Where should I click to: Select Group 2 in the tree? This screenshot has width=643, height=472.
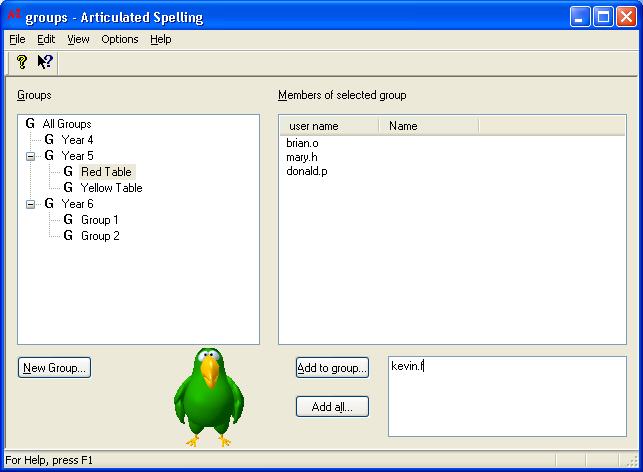[x=100, y=236]
